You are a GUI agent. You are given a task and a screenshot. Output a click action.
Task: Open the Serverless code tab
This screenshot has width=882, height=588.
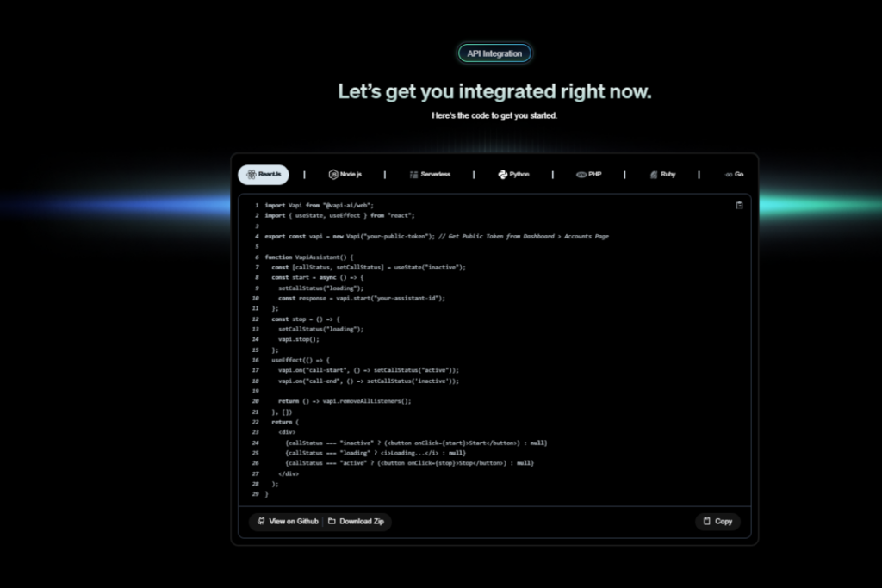click(430, 174)
